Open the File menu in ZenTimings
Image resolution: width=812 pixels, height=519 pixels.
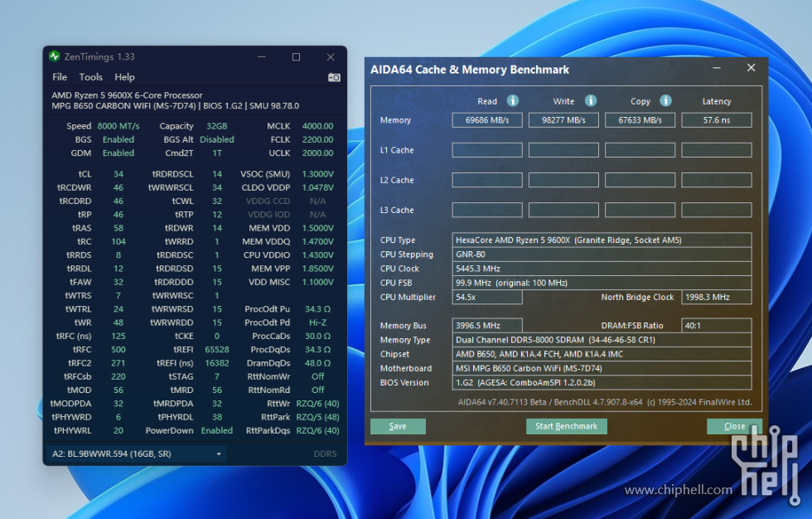click(x=60, y=76)
